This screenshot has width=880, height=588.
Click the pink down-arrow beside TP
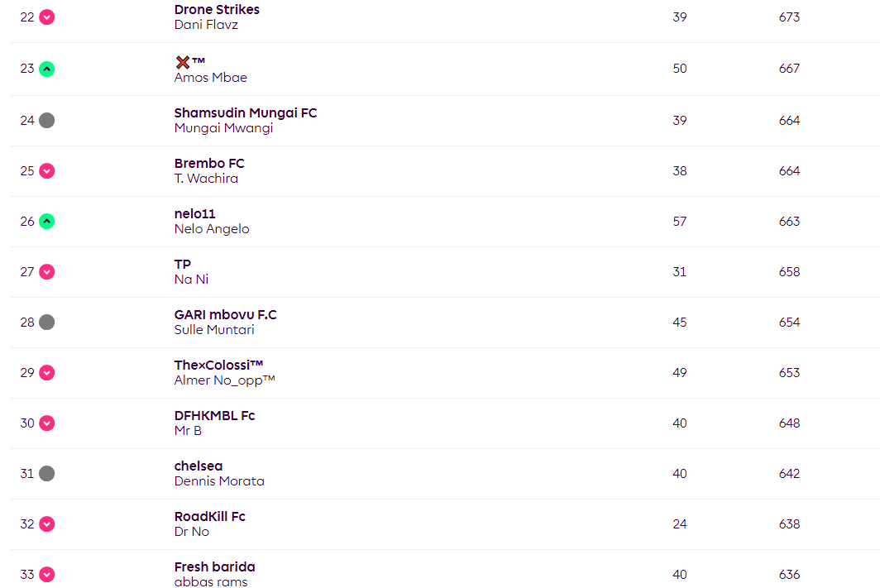47,272
